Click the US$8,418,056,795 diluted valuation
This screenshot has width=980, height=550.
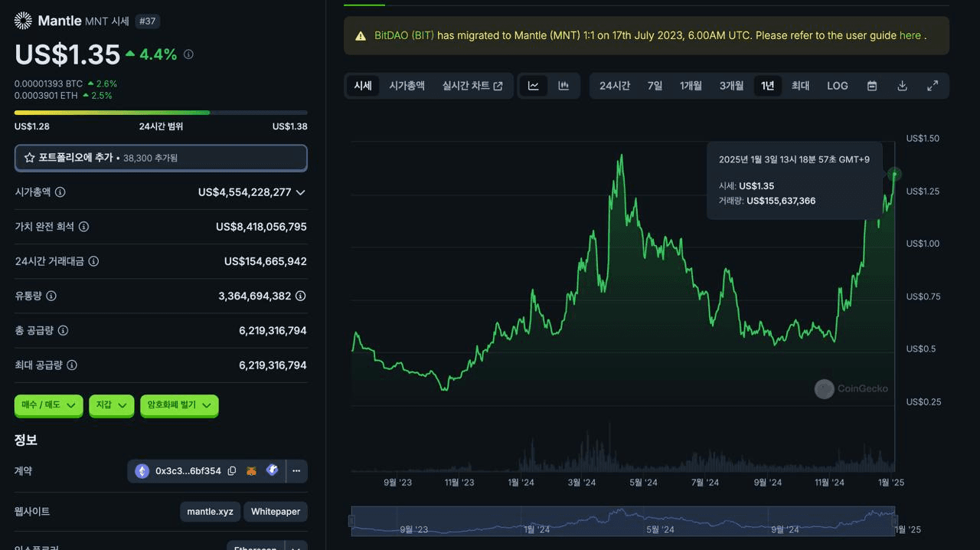point(261,227)
